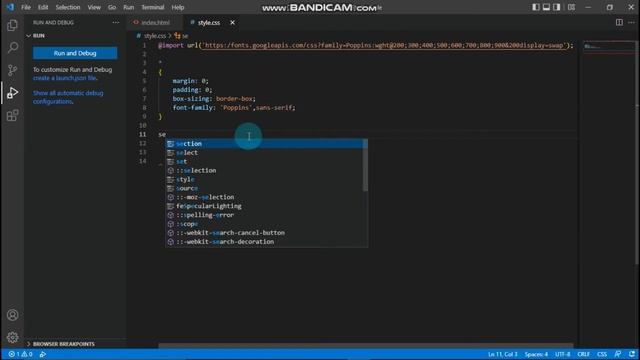Follow the create a launch.json file link
Image resolution: width=640 pixels, height=360 pixels.
pyautogui.click(x=64, y=78)
